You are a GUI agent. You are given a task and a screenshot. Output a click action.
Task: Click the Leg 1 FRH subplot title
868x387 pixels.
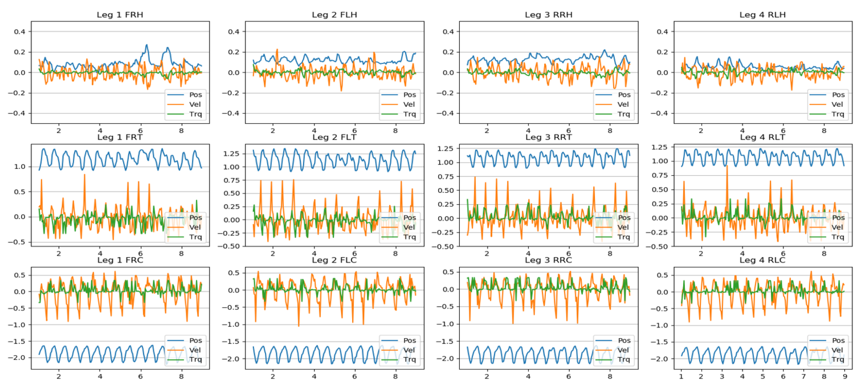coord(120,15)
